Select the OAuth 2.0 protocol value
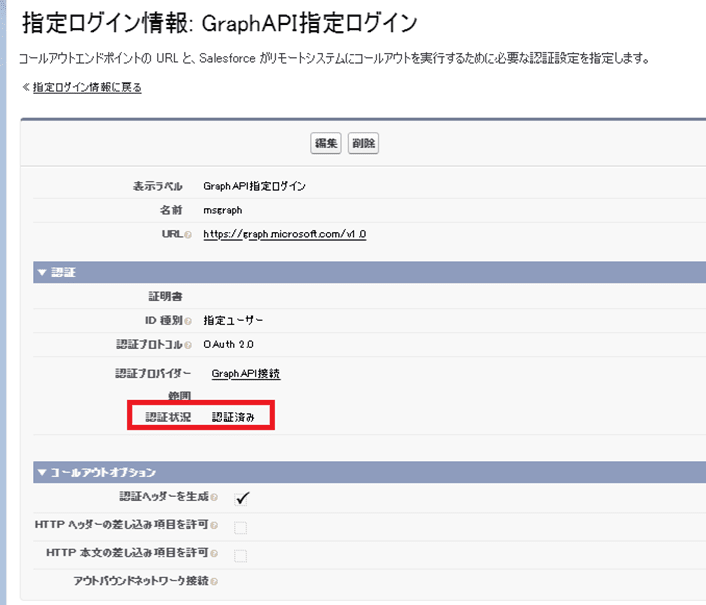 click(x=228, y=344)
